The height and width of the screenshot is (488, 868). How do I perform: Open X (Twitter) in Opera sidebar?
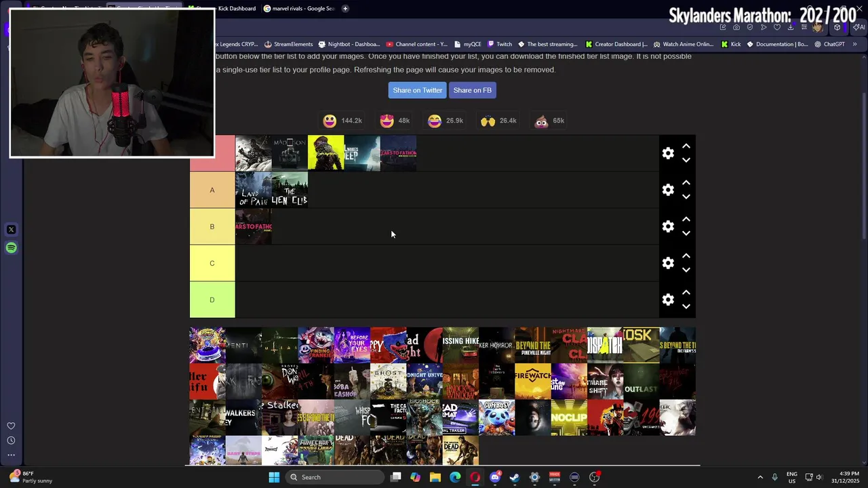(x=11, y=230)
